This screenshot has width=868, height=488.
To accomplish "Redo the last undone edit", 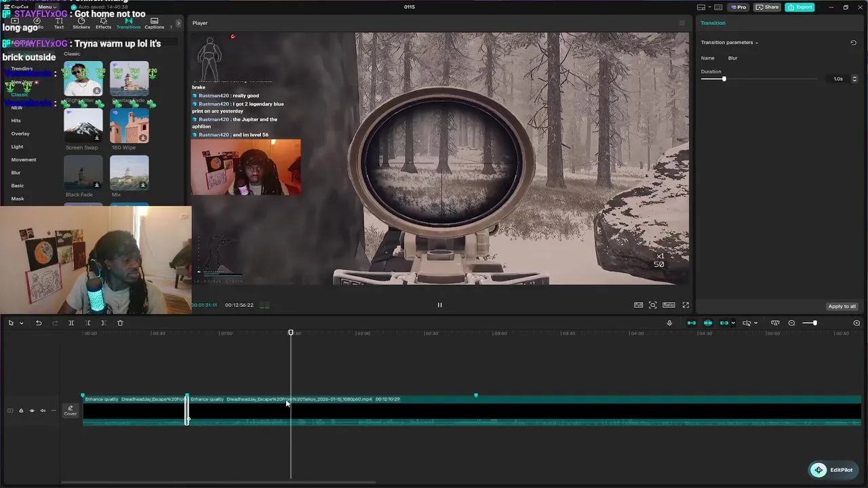I will (55, 323).
